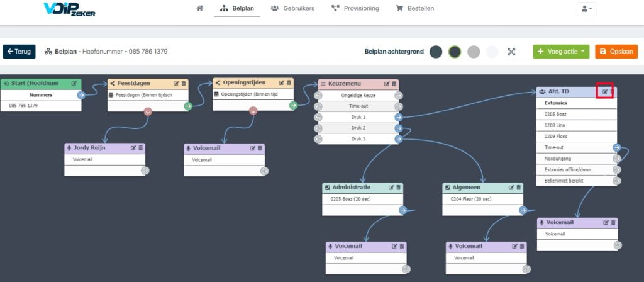
Task: Choose the light gray background swatch
Action: 474,52
